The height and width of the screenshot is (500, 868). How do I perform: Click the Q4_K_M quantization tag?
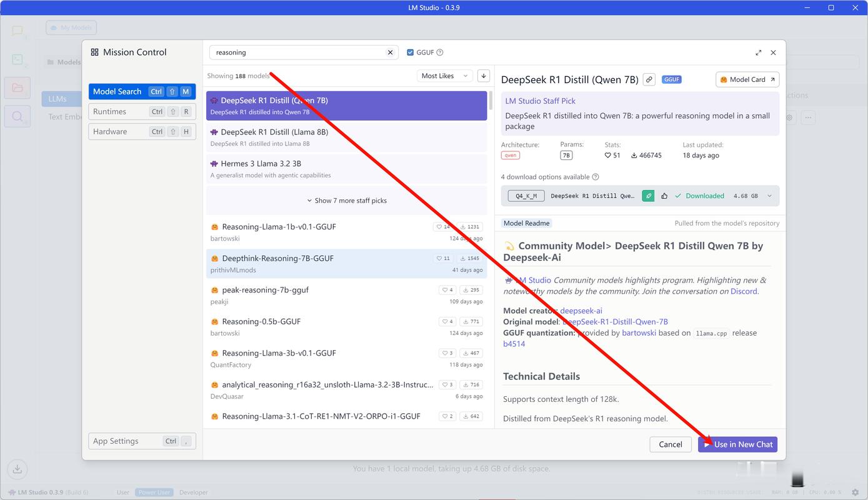(x=526, y=196)
